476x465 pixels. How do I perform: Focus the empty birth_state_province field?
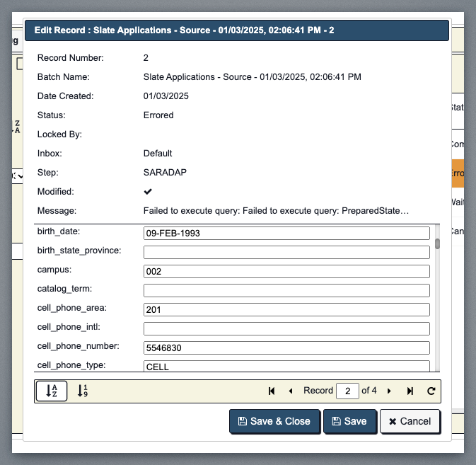point(286,252)
